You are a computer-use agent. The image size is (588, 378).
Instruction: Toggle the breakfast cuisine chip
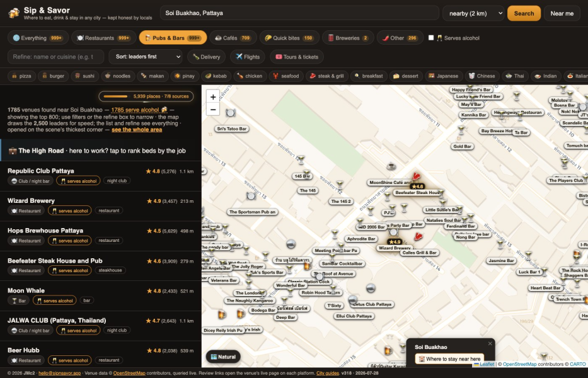point(369,76)
